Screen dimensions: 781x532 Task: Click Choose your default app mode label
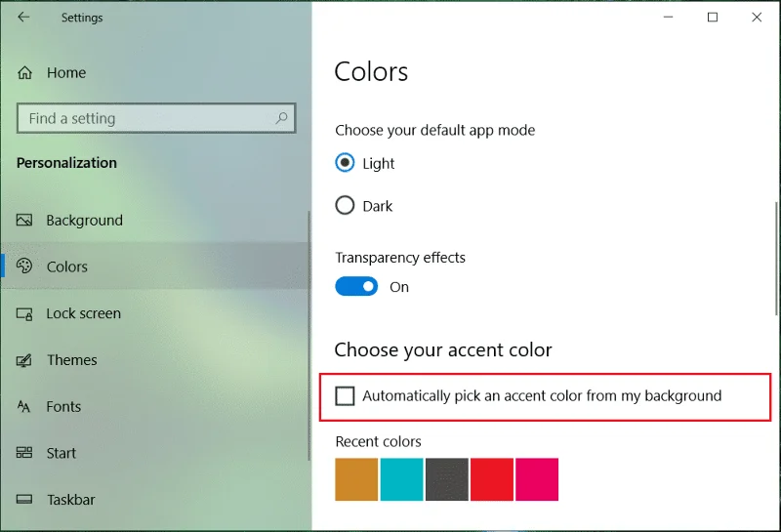434,130
